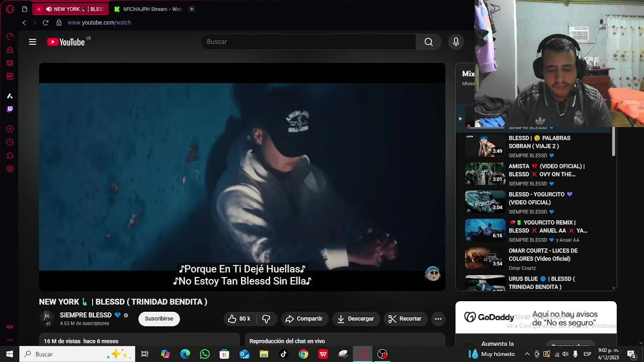
Task: Click the playlist panel scrollbar
Action: [x=613, y=142]
